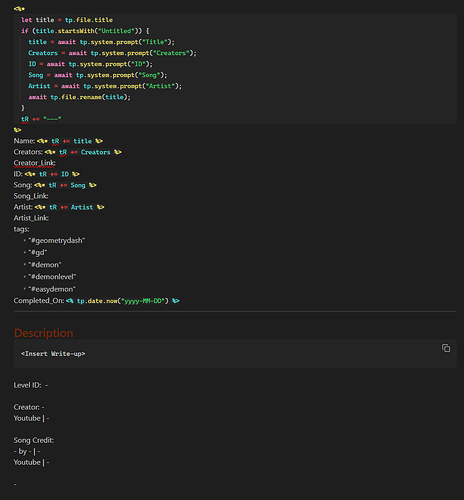Click the tp.system.prompt("ID") code line

(x=90, y=64)
